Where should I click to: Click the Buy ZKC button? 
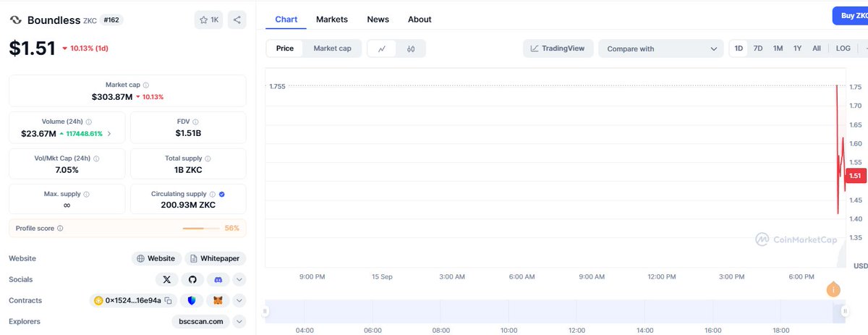click(x=850, y=15)
